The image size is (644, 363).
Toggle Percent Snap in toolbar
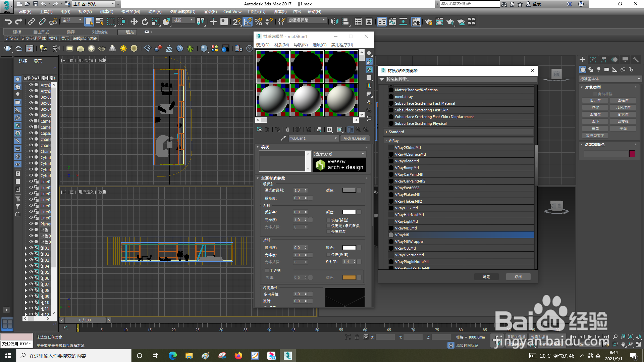tap(258, 22)
